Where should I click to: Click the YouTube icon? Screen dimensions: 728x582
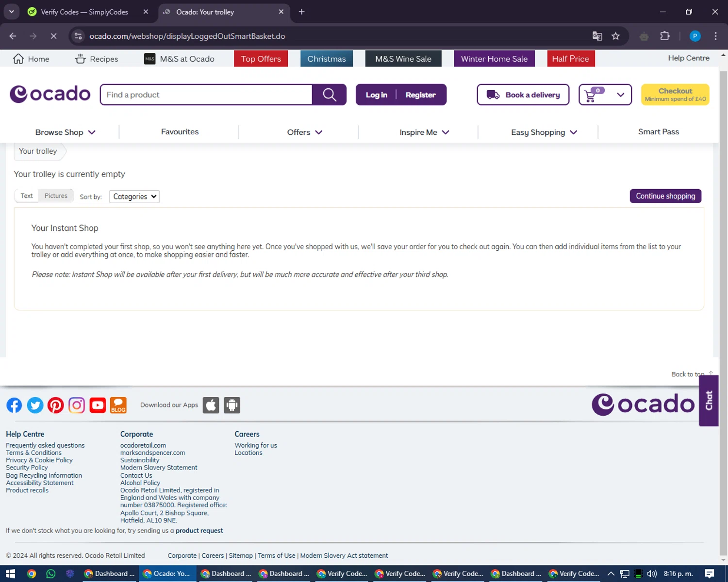[98, 405]
